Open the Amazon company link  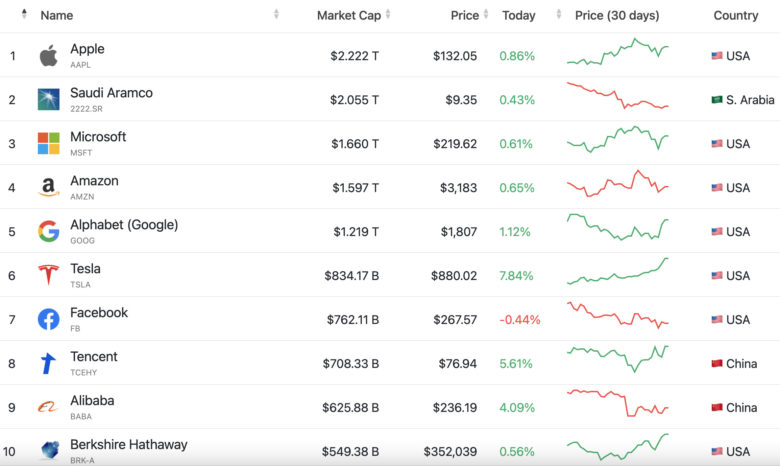[x=94, y=181]
